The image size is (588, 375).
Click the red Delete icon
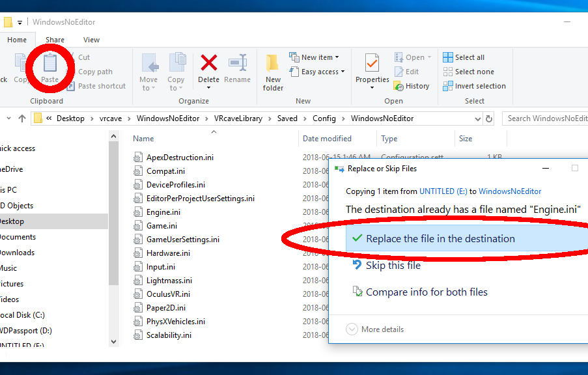tap(208, 64)
